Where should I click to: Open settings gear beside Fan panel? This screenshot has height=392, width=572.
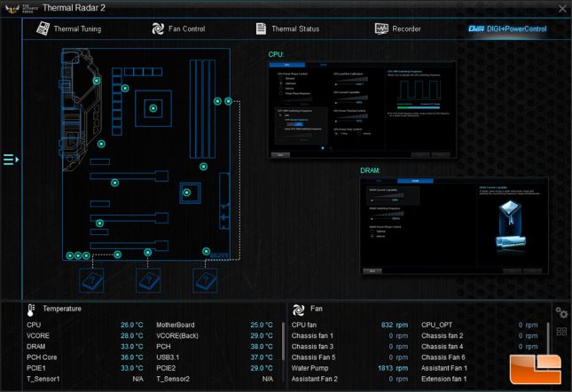561,313
